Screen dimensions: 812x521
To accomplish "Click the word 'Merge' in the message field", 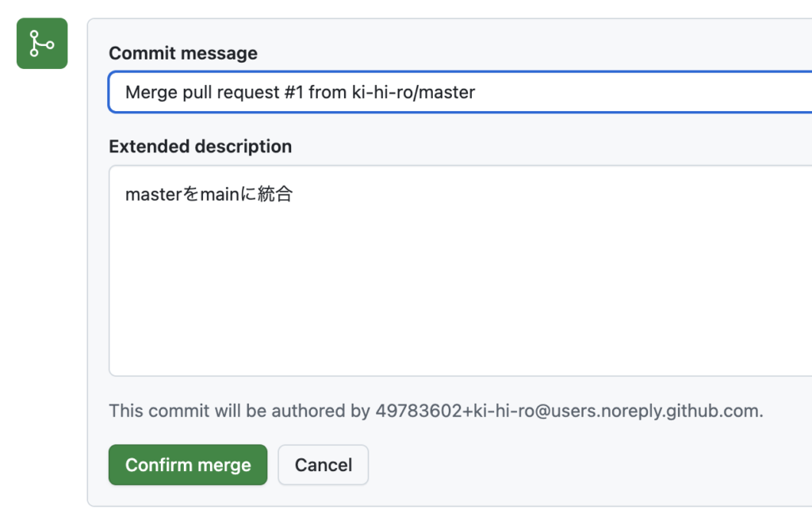I will tap(151, 92).
